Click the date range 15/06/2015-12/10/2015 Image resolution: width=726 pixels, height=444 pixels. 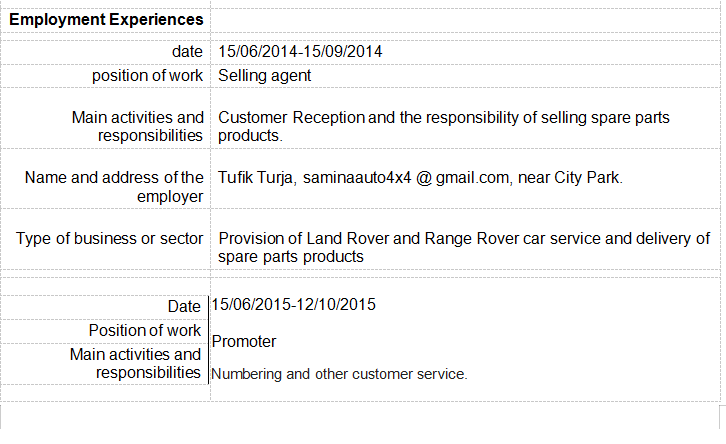294,305
